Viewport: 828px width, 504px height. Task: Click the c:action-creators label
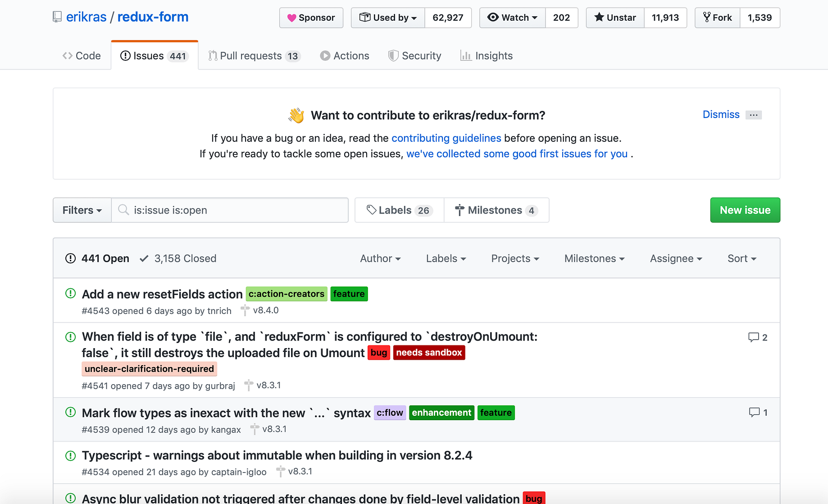click(x=287, y=294)
